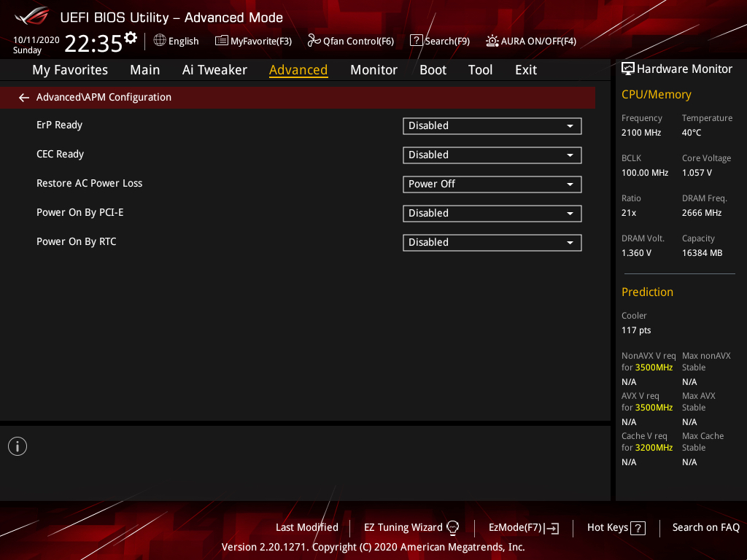747x560 pixels.
Task: Click the 3200MHz cache frequency value
Action: pos(654,448)
